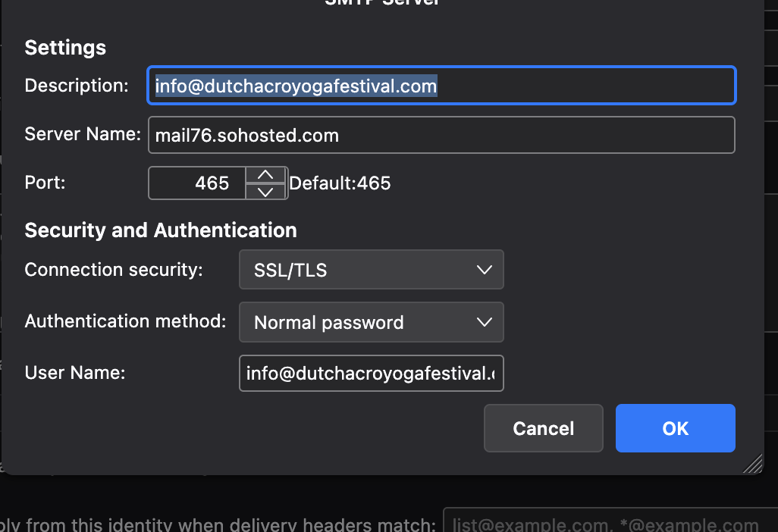Click the User Name text field

coord(371,373)
